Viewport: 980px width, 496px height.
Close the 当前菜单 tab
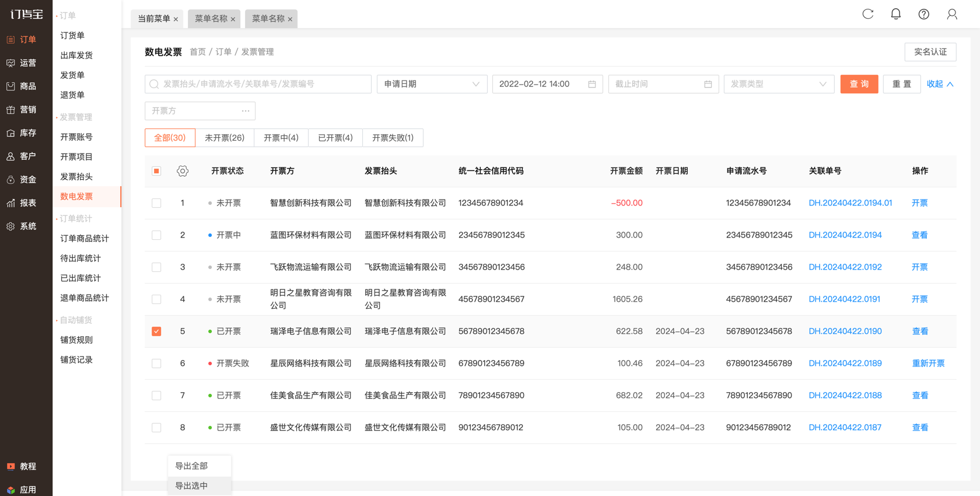click(176, 19)
